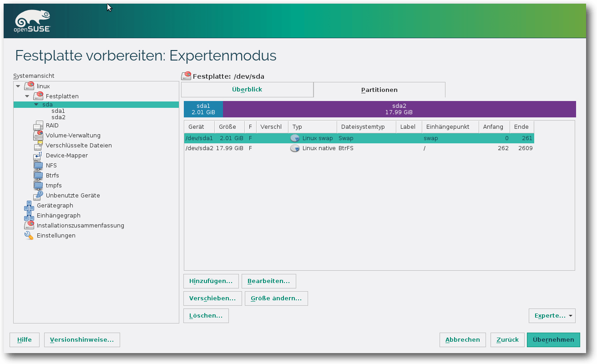
Task: Select the RAID tree entry label
Action: tap(52, 126)
